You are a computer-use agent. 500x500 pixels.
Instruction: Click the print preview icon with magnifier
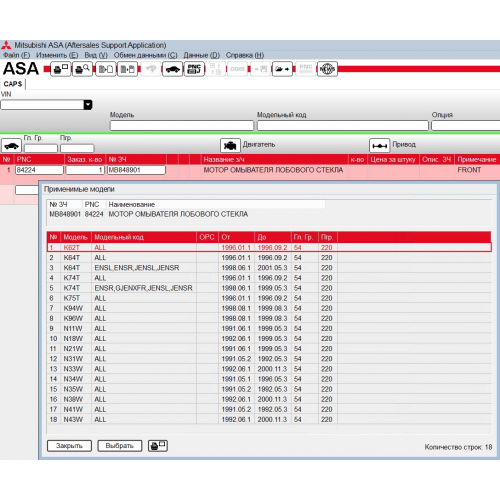(82, 69)
